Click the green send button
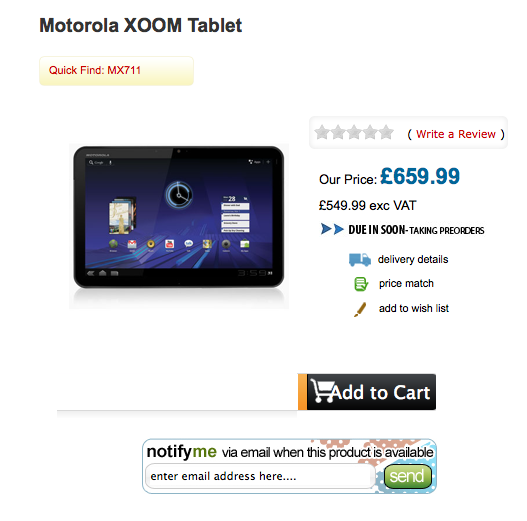The height and width of the screenshot is (521, 527). coord(408,476)
